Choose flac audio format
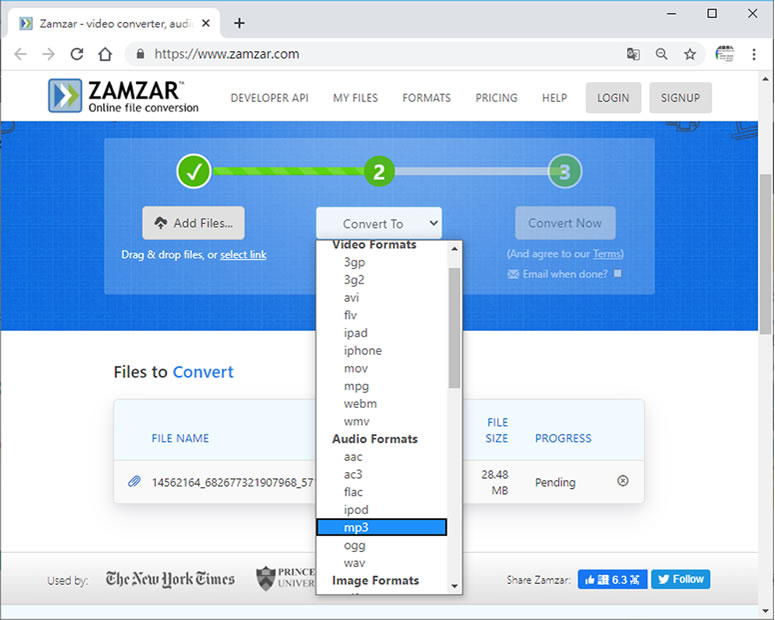 [382, 492]
